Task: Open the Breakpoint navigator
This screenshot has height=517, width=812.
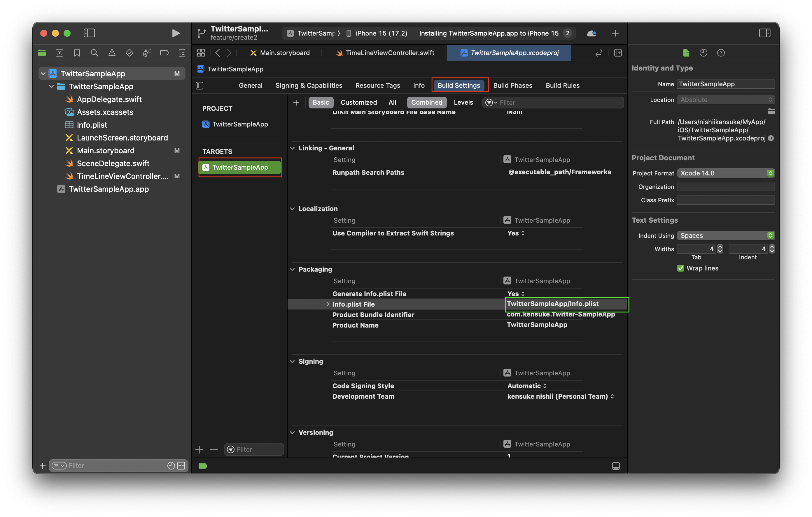Action: (x=164, y=53)
